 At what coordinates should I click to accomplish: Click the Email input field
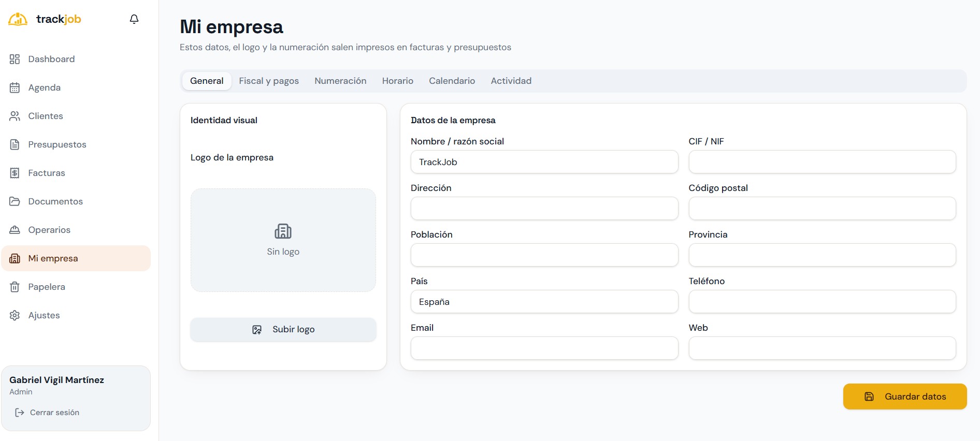click(x=544, y=348)
